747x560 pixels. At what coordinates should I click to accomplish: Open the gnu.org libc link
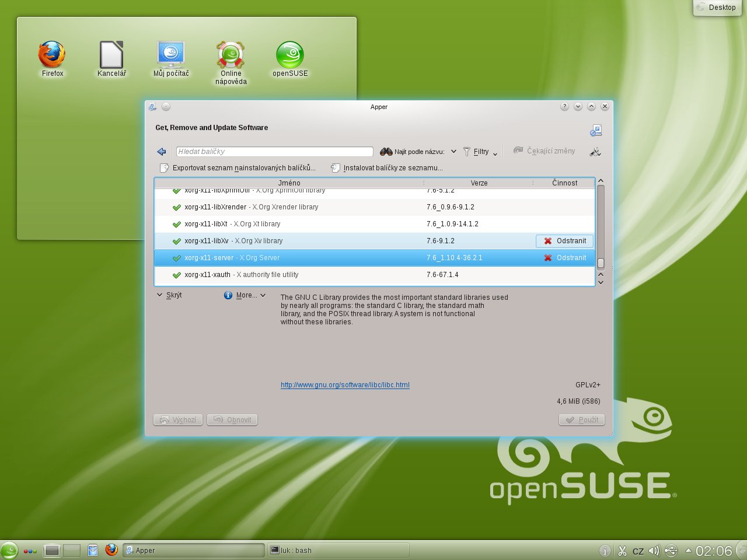tap(345, 385)
